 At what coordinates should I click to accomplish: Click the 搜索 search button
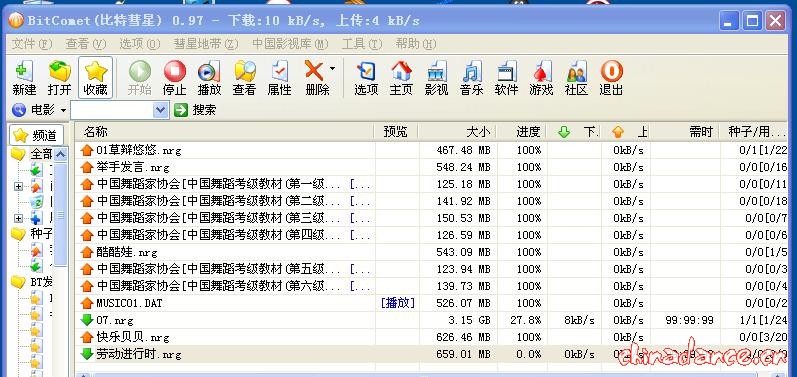click(195, 110)
